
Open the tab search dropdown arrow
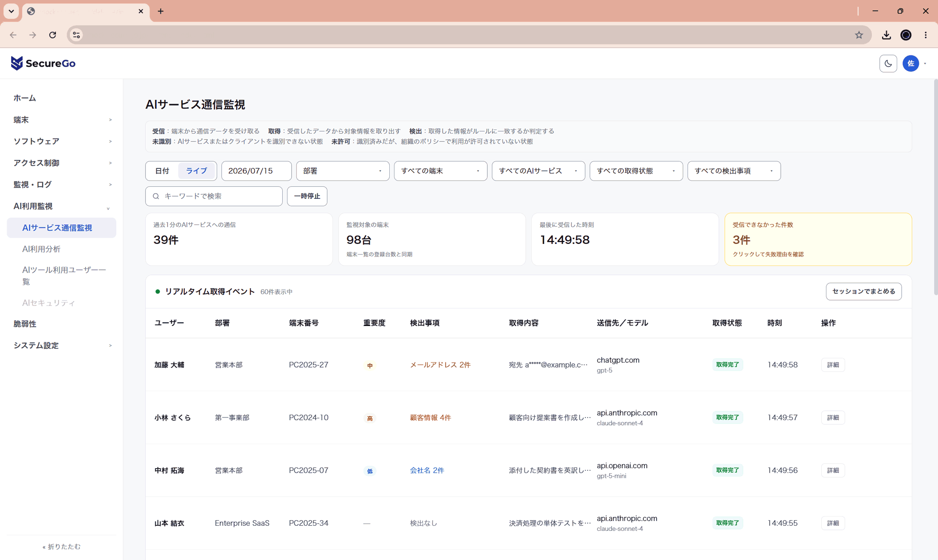pyautogui.click(x=11, y=11)
